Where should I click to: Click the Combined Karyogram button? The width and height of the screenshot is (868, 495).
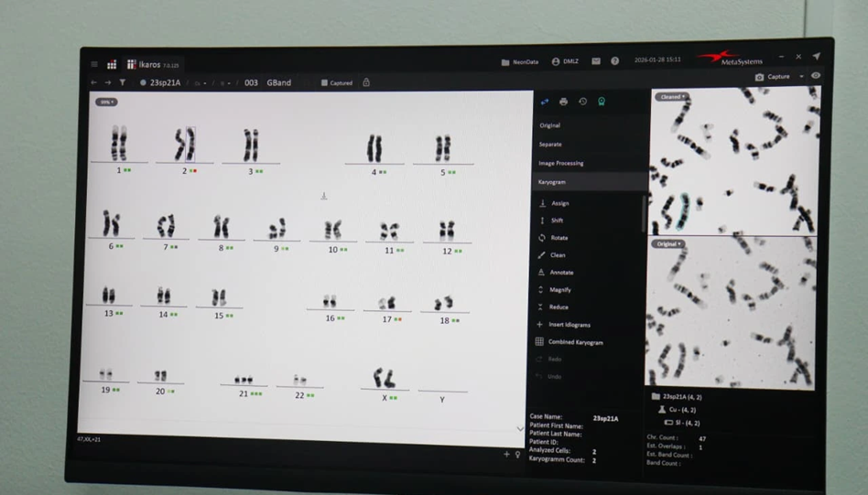575,342
